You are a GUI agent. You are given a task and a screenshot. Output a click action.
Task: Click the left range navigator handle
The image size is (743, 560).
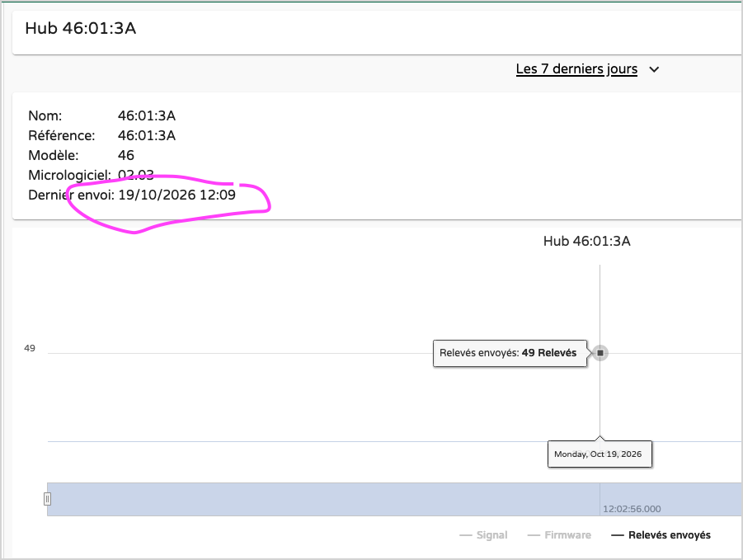point(47,499)
